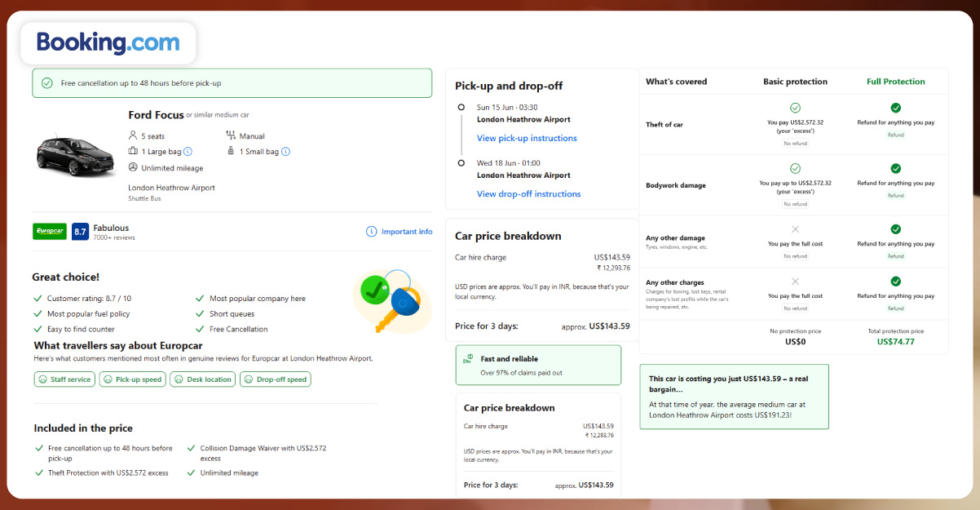Viewport: 980px width, 510px height.
Task: Click the key and checkmark illustration
Action: click(x=391, y=299)
